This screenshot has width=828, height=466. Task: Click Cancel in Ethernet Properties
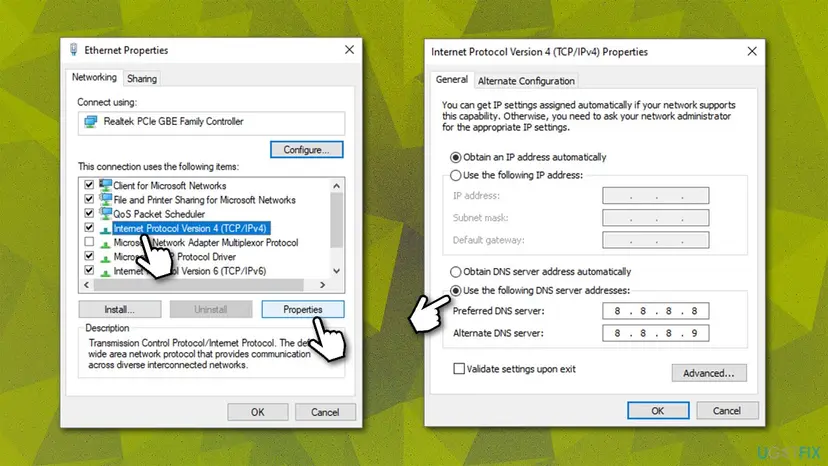[x=325, y=412]
